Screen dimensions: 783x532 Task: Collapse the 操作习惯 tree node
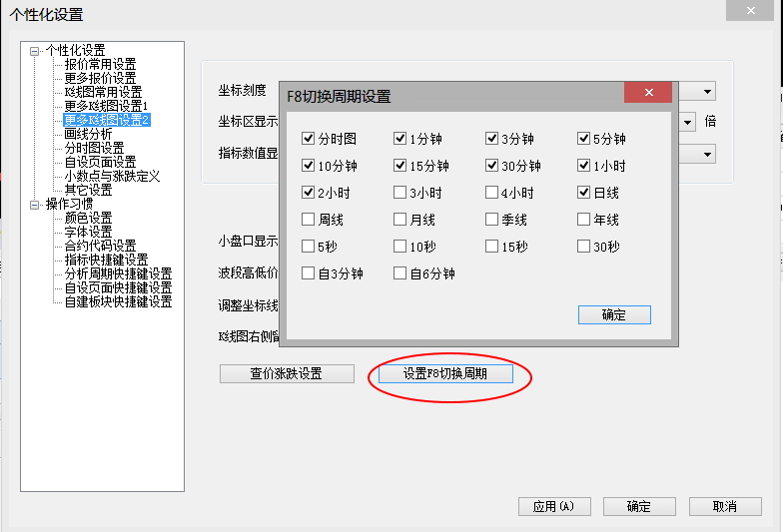pyautogui.click(x=34, y=205)
